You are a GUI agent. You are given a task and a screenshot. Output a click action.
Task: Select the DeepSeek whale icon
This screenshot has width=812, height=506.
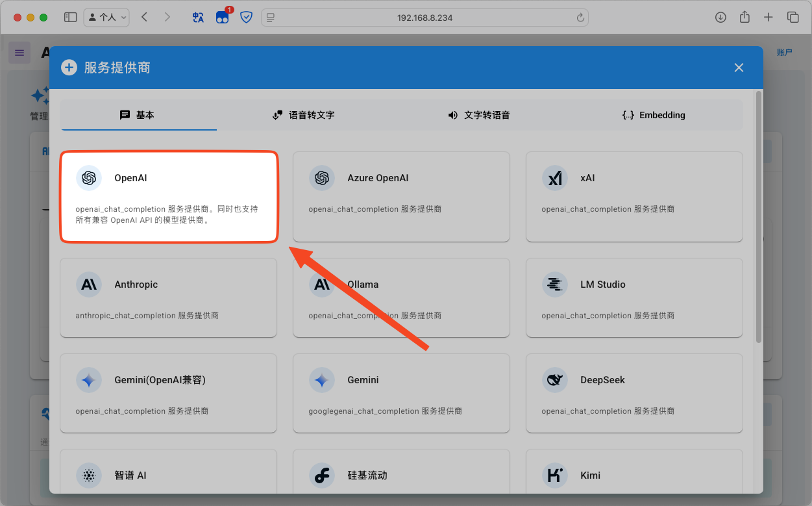coord(555,380)
